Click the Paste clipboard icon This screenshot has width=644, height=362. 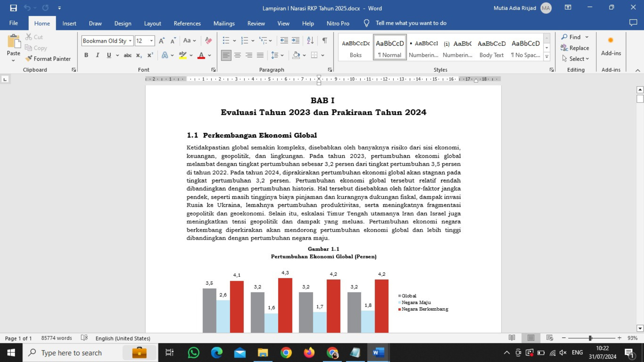[x=13, y=42]
